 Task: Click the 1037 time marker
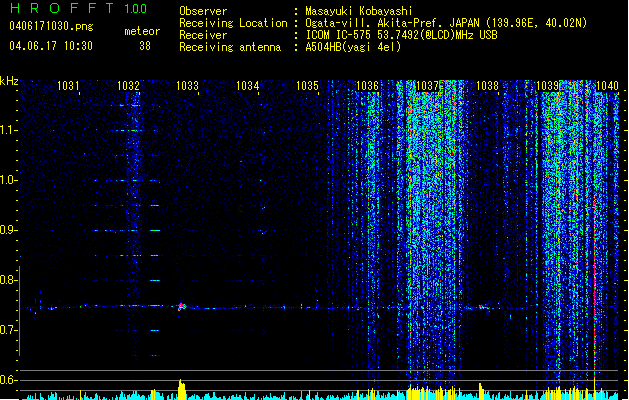click(428, 86)
